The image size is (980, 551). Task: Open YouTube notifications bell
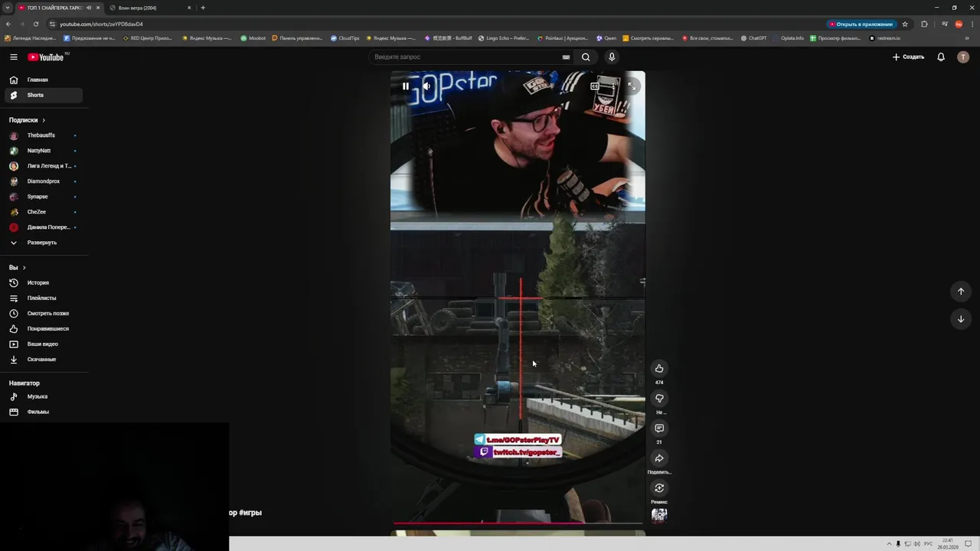coord(941,57)
